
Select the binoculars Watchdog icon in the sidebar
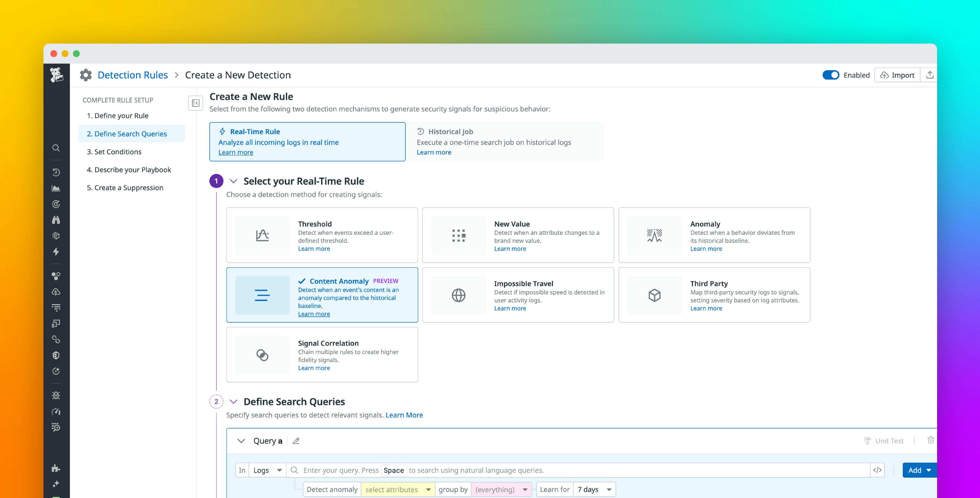56,220
